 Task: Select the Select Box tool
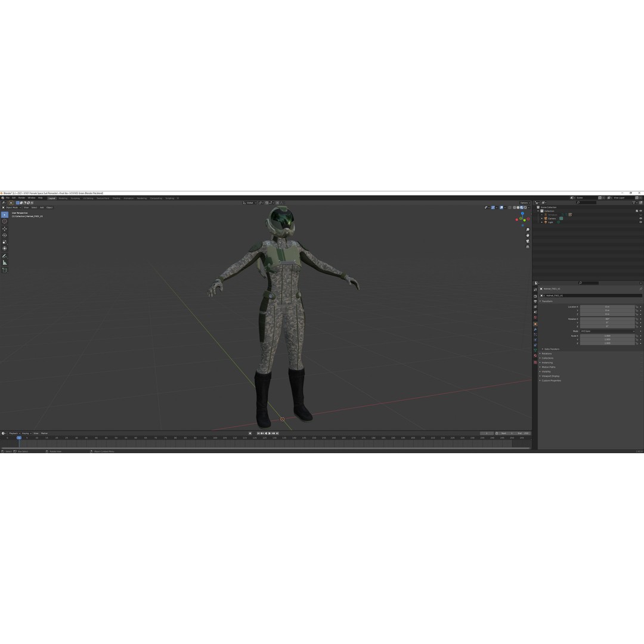click(5, 215)
